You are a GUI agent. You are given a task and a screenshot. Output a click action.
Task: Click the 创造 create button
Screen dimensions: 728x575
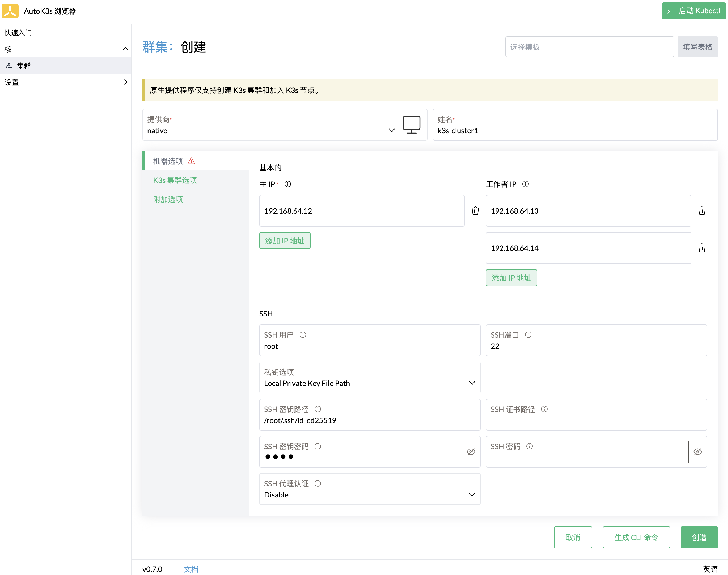[x=699, y=537]
